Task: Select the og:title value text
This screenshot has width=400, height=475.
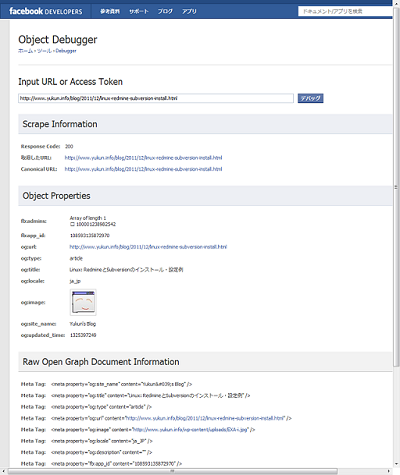Action: (126, 270)
